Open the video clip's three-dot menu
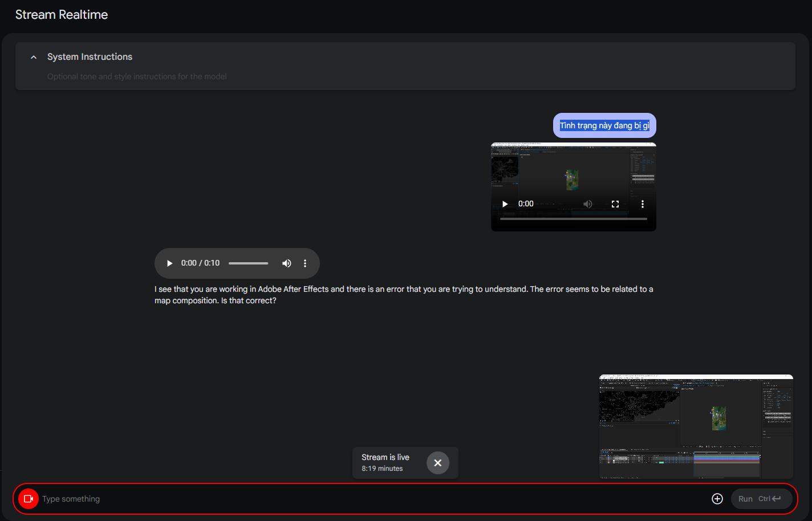 [643, 204]
